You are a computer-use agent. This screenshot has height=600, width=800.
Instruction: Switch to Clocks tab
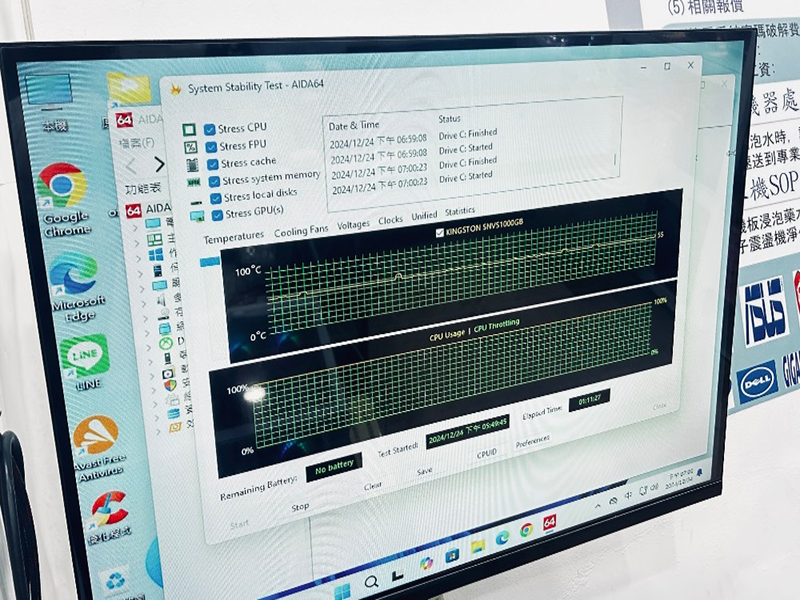(390, 220)
